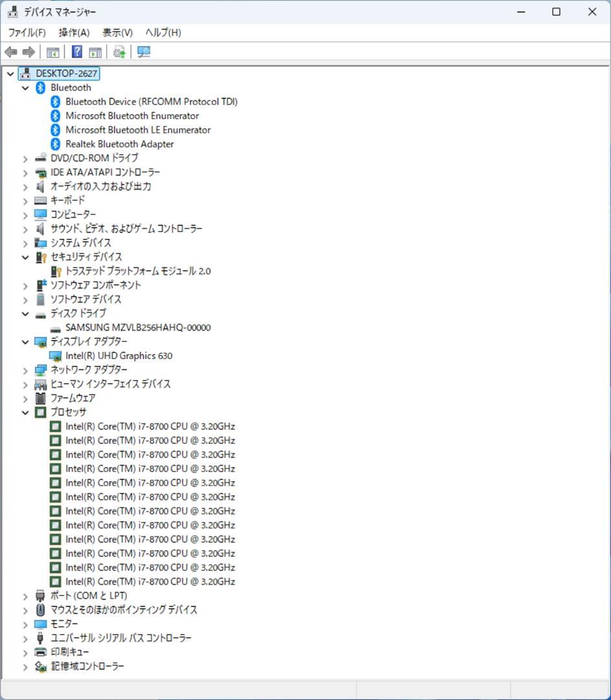Collapse the プロセッサ category
Image resolution: width=611 pixels, height=700 pixels.
(25, 412)
